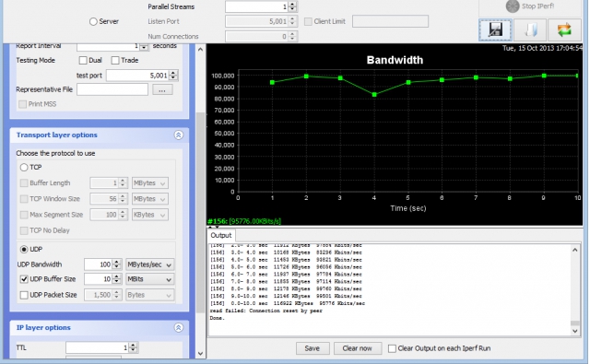Toggle the Print MSS checkbox
Image resolution: width=590 pixels, height=364 pixels.
(x=22, y=104)
